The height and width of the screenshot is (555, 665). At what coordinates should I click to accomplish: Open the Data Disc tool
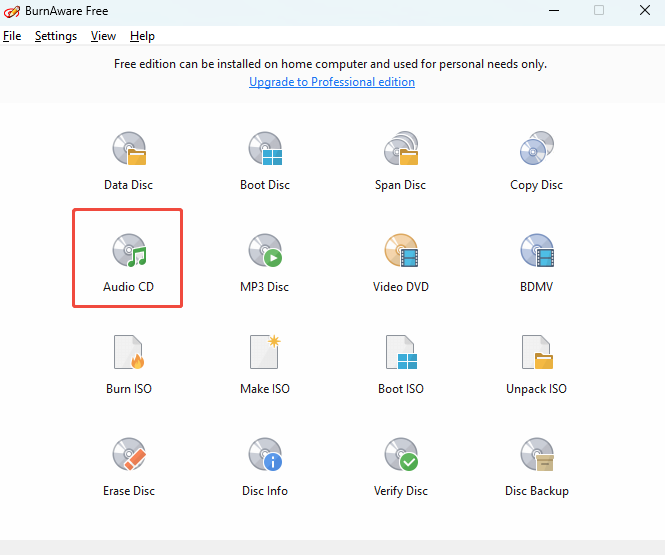coord(128,150)
